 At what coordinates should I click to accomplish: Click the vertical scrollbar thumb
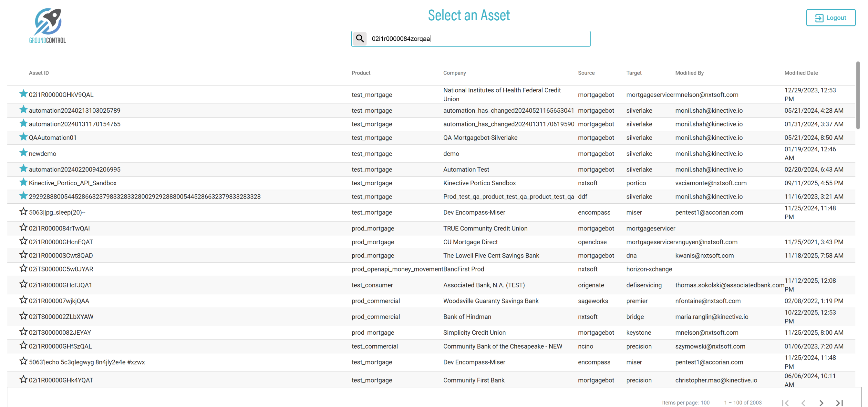point(858,95)
